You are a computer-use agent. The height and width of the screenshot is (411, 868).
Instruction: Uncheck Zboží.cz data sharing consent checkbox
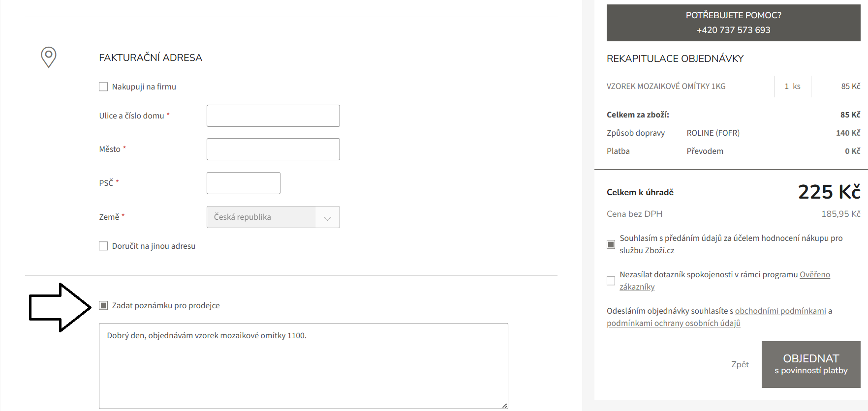611,244
